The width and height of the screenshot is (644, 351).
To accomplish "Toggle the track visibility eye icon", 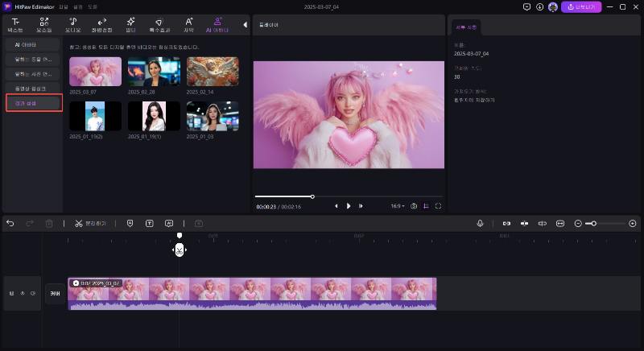I will tap(23, 293).
